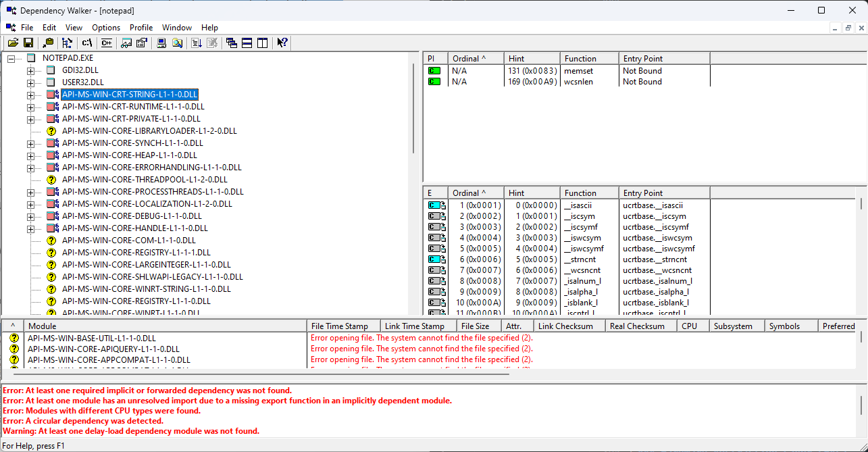This screenshot has height=452, width=868.
Task: Expand the API-MS-WIN-CORE-SYNCH-L1-1-0.DLL node
Action: point(30,143)
